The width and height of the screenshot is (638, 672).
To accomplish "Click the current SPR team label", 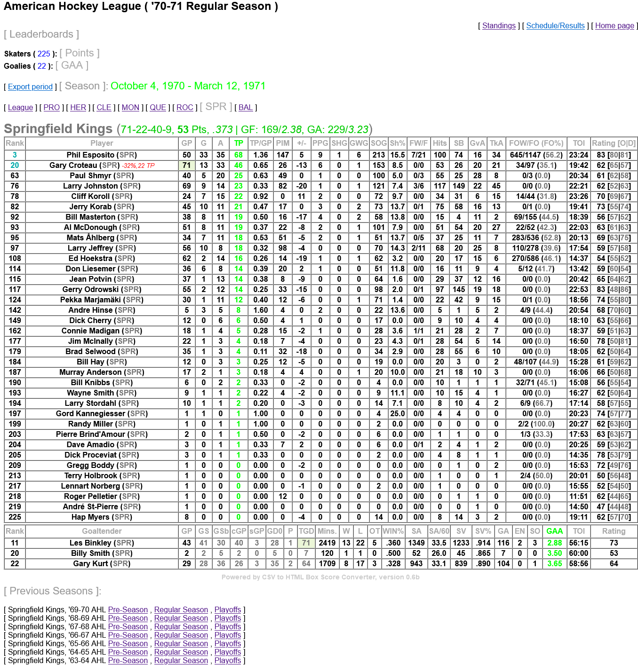I will coord(216,107).
